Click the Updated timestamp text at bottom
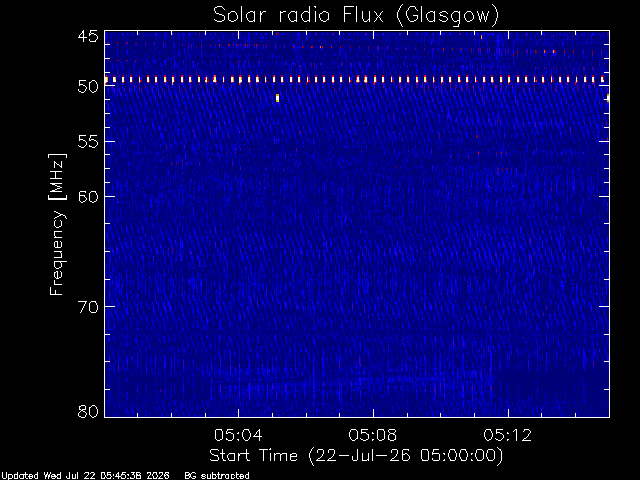Screen dimensions: 640x480 [x=85, y=476]
